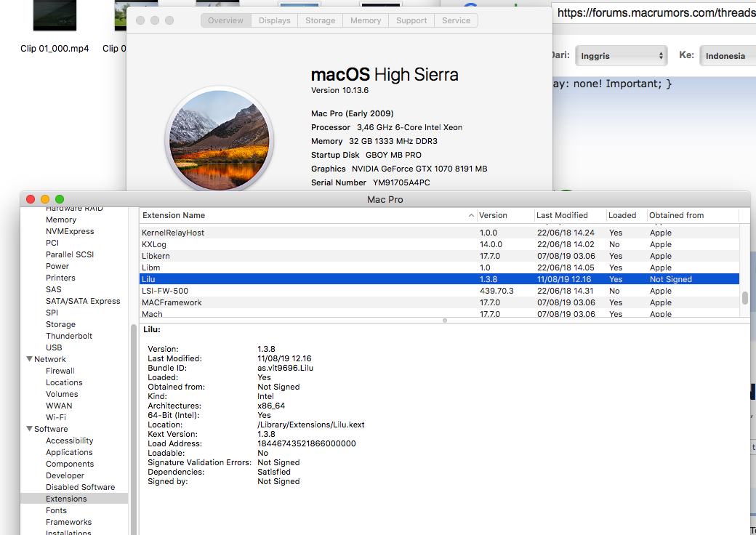
Task: Select Thunderbolt in the sidebar
Action: (69, 336)
